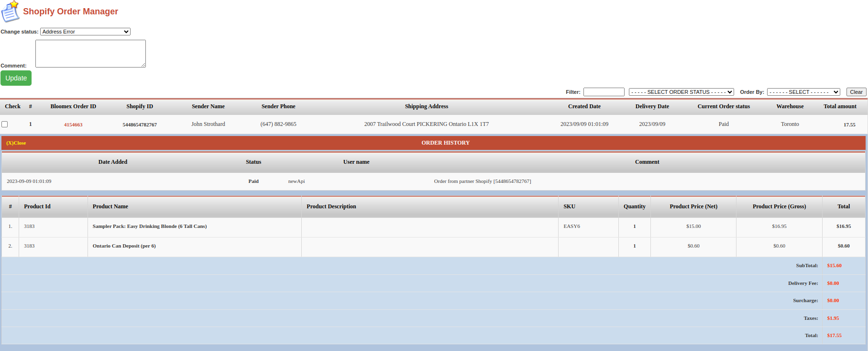
Task: Click the Shopify Order Manager title text
Action: point(70,11)
